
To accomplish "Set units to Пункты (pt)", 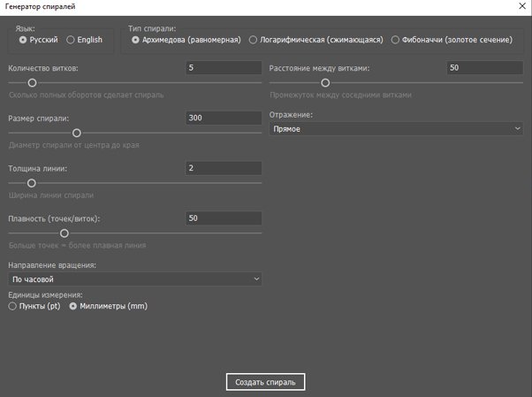I will [12, 306].
